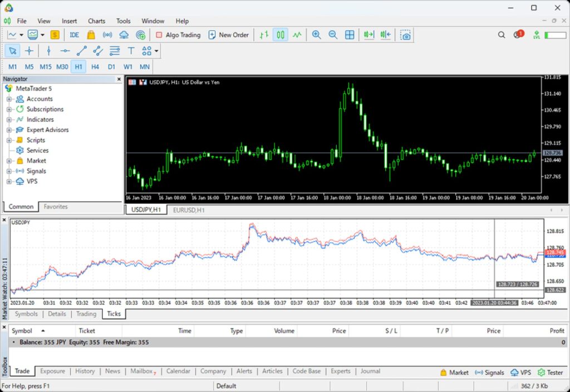Set timeframe to H4

95,67
